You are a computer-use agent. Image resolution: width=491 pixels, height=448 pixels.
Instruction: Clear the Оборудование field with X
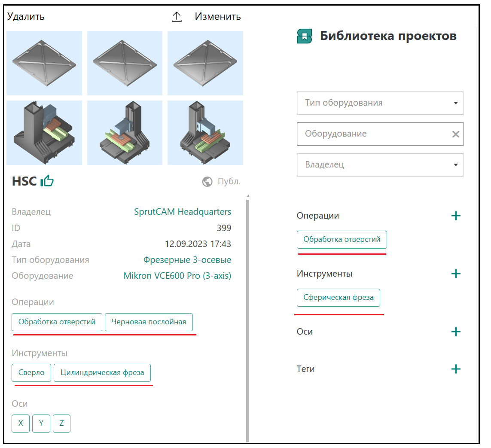(455, 134)
